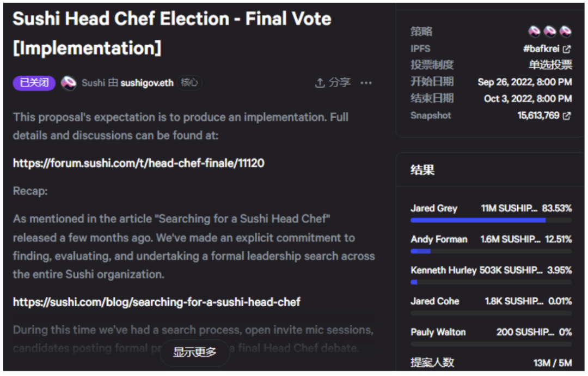
Task: Select the Kenneth Hurley result row
Action: click(x=490, y=271)
